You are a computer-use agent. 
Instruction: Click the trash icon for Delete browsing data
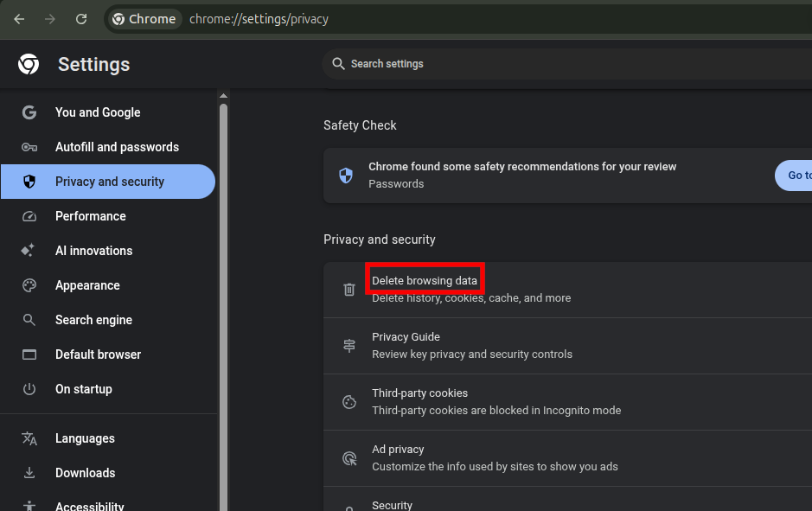[x=349, y=290]
